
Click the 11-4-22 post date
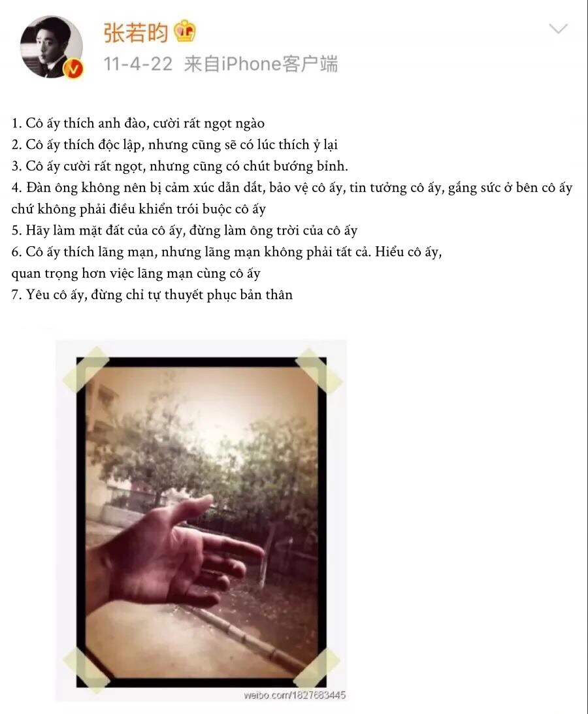tap(138, 64)
